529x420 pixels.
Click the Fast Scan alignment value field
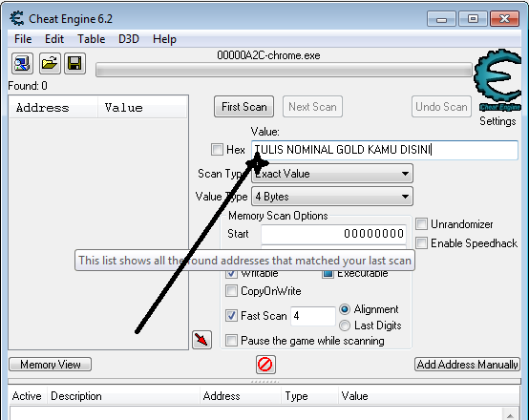[313, 316]
